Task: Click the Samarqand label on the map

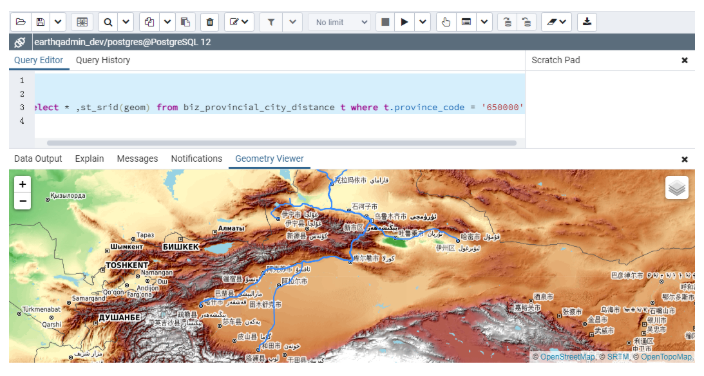Action: point(88,298)
